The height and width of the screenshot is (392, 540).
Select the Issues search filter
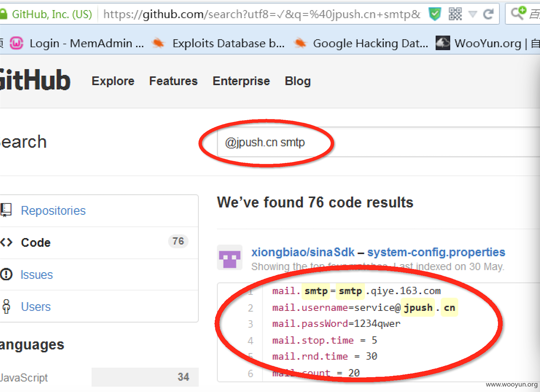coord(99,274)
